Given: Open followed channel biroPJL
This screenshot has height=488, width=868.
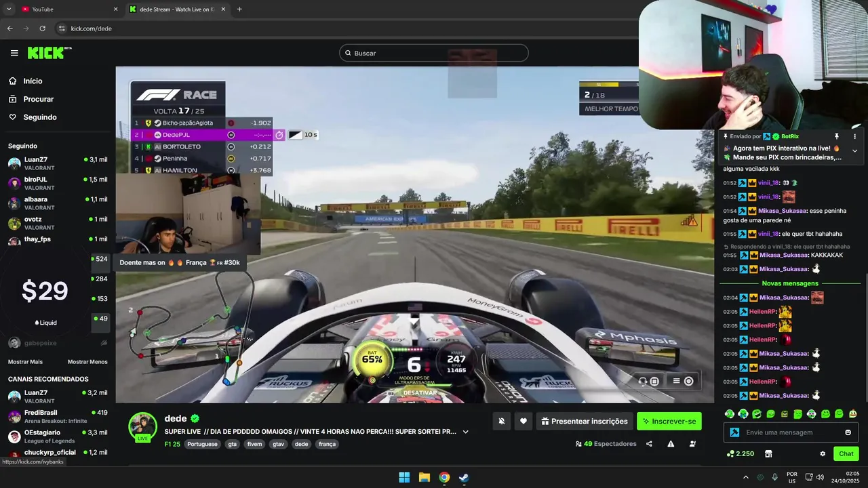Looking at the screenshot, I should pos(58,183).
